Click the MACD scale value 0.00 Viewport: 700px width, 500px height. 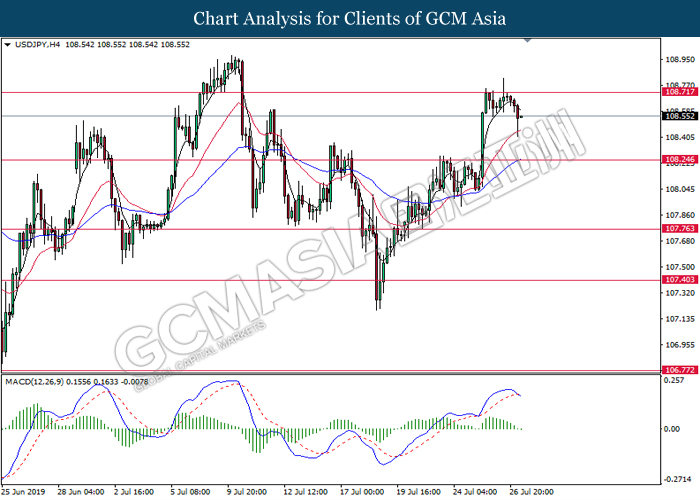coord(672,429)
